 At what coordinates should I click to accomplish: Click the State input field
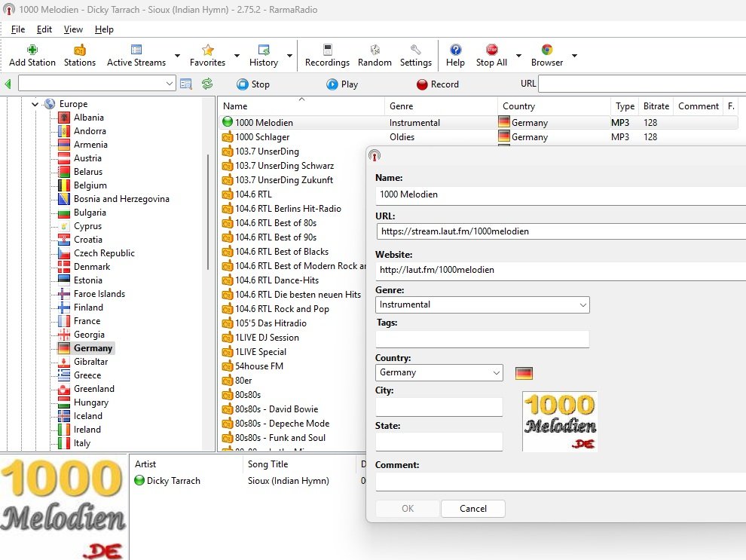439,442
